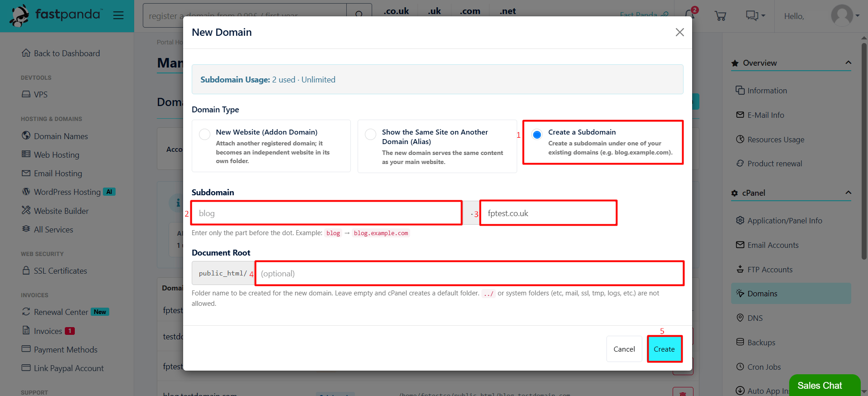This screenshot has width=868, height=396.
Task: Close the New Domain dialog
Action: point(679,32)
